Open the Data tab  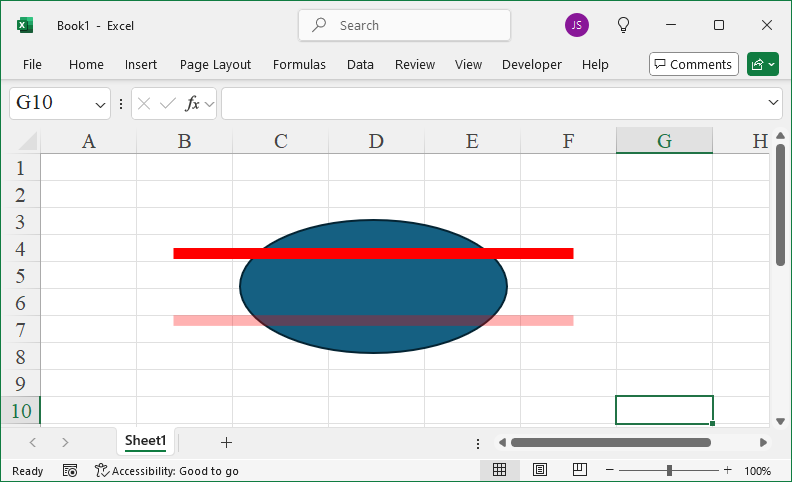[x=360, y=65]
